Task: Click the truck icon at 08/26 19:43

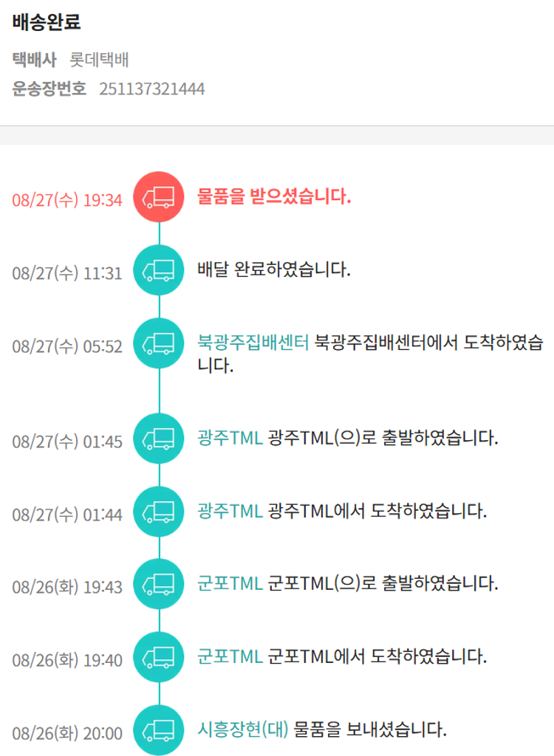Action: (x=158, y=584)
